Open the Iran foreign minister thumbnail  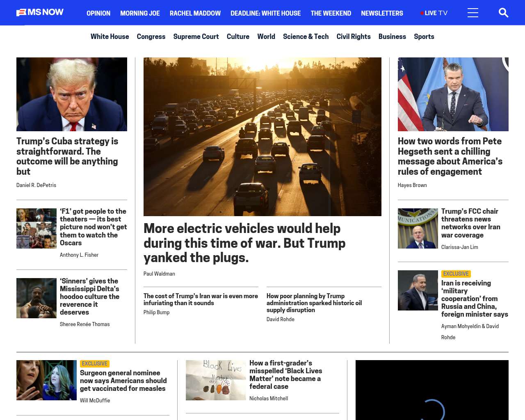(418, 290)
